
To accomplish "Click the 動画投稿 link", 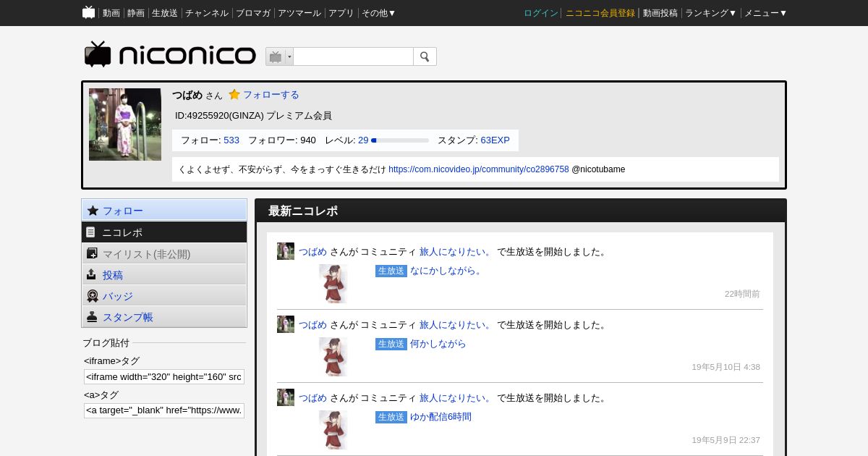I will coord(660,13).
